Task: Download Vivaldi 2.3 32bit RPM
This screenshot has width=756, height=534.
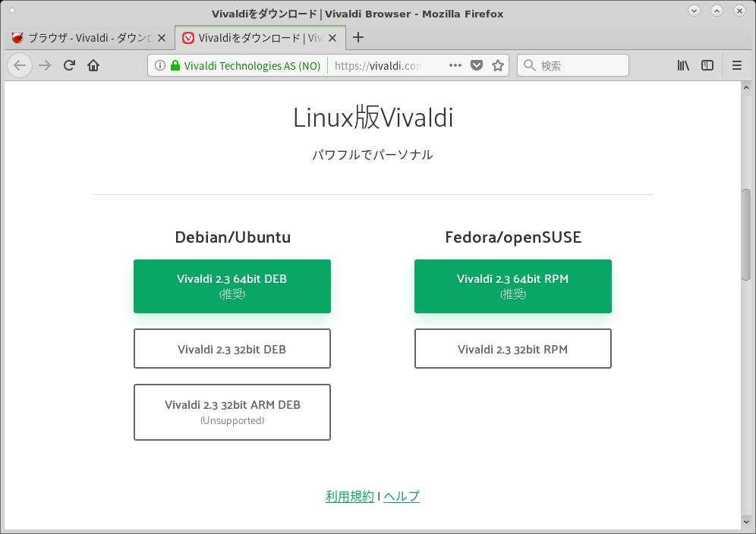Action: coord(513,348)
